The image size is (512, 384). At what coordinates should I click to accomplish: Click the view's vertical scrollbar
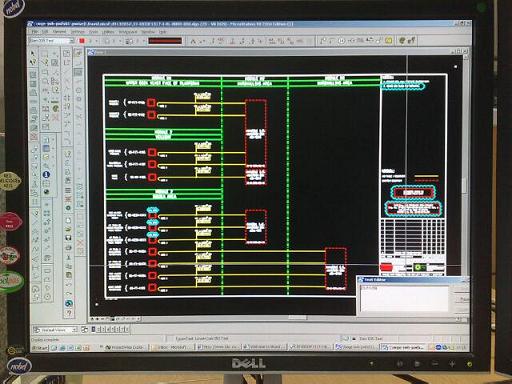pos(465,185)
